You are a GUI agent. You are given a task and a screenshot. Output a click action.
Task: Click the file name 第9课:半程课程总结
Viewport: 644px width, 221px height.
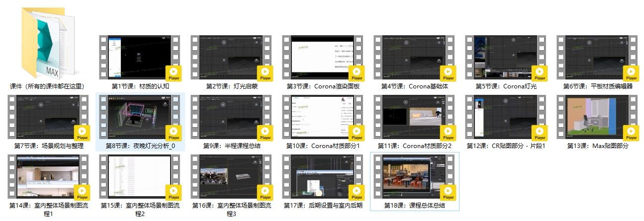pyautogui.click(x=231, y=146)
